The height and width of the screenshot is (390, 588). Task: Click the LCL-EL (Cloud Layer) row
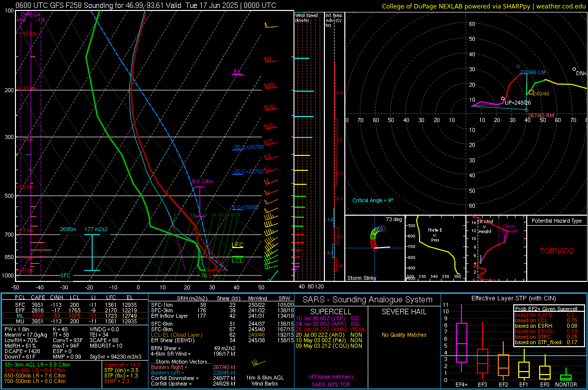pyautogui.click(x=222, y=335)
